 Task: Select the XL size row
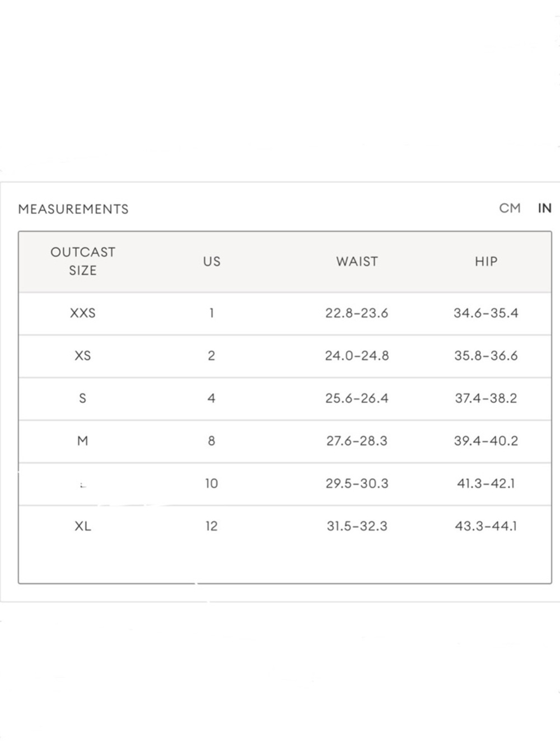285,526
